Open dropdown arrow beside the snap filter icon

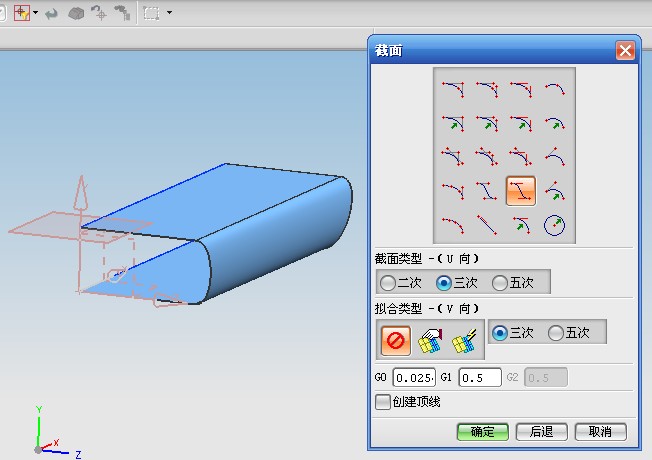pyautogui.click(x=35, y=12)
